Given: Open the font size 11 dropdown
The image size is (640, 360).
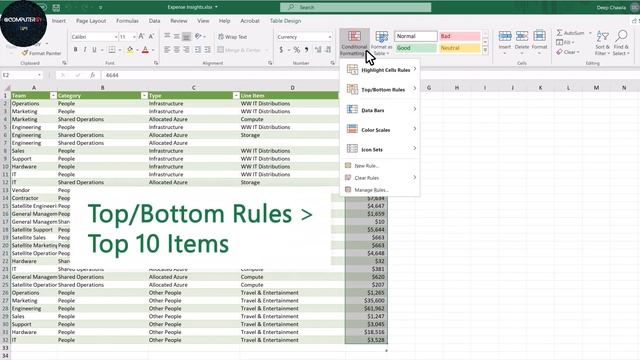Looking at the screenshot, I should point(134,37).
